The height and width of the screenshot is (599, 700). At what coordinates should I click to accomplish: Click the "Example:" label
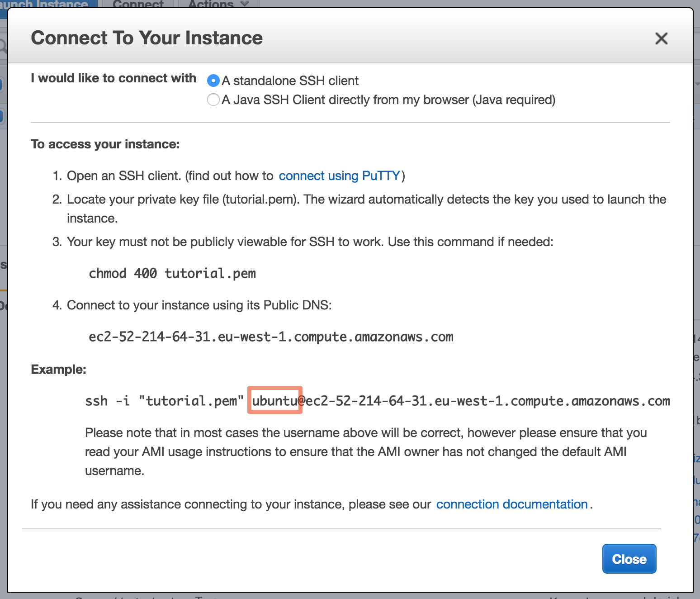[x=58, y=370]
